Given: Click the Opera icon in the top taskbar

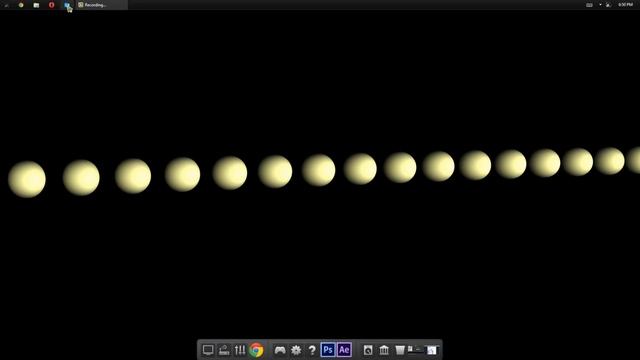Looking at the screenshot, I should [51, 5].
